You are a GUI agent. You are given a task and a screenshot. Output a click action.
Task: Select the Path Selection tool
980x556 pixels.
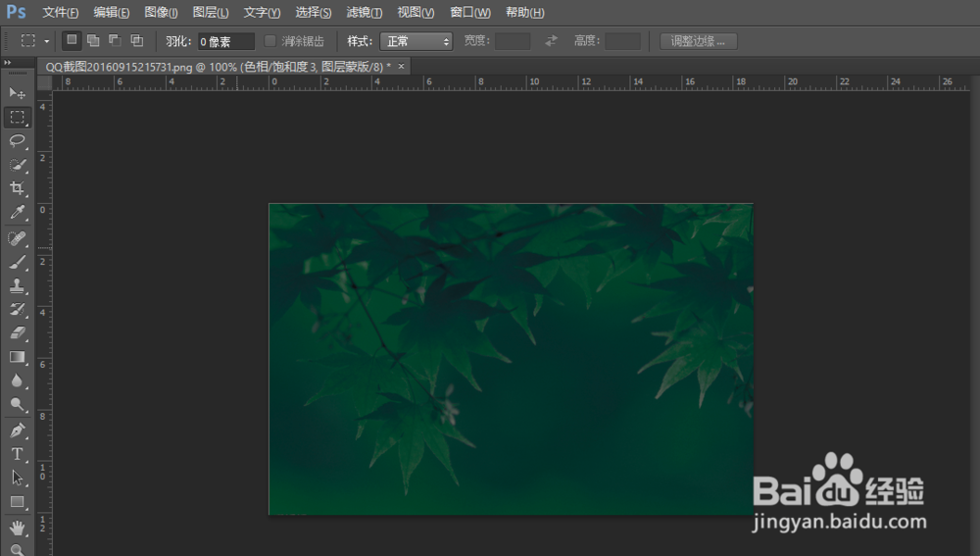(17, 478)
